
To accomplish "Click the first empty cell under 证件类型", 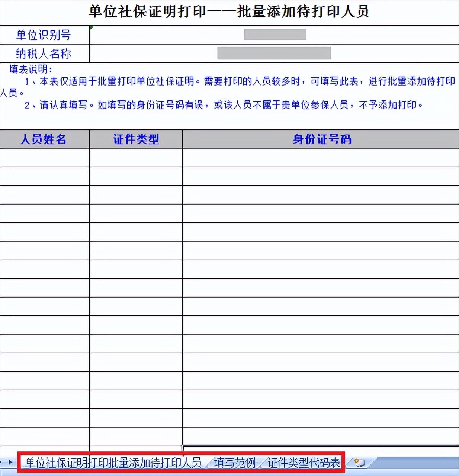I will 135,157.
